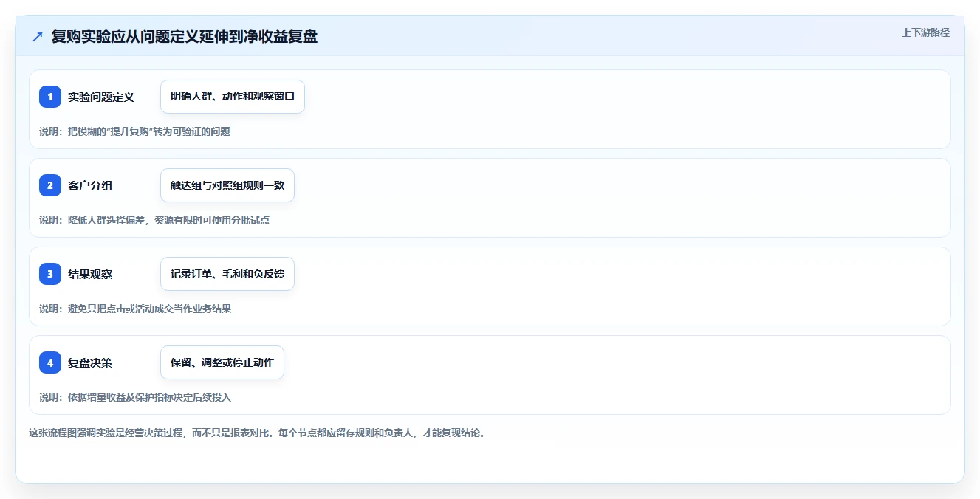Click step number badge 3
Viewport: 980px width, 499px height.
tap(50, 274)
